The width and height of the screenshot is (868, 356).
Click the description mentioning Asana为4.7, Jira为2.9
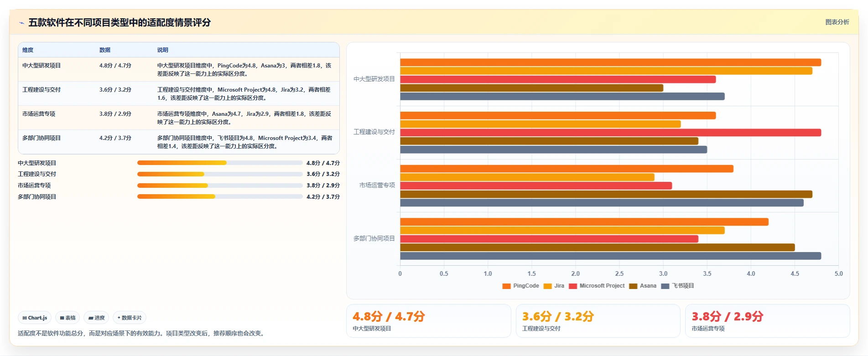click(244, 118)
